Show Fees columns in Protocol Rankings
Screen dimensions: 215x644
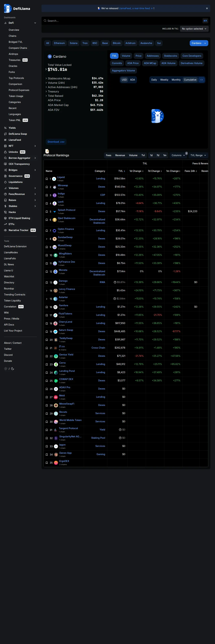(109, 155)
